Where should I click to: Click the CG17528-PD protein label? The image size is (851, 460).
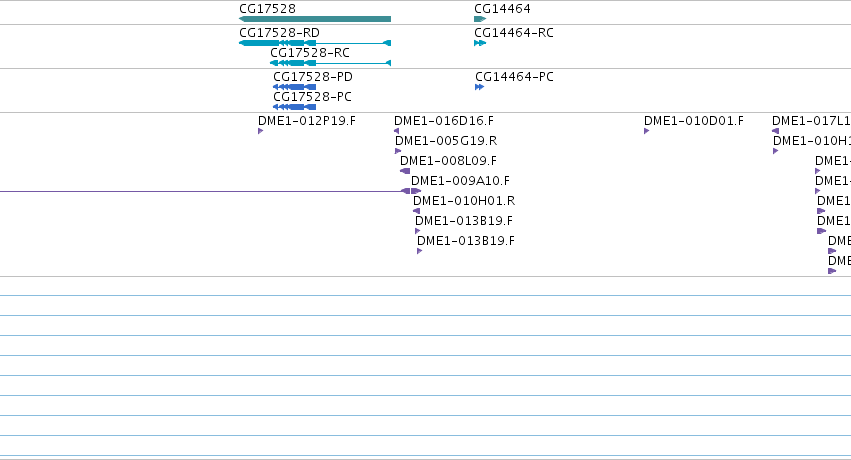[313, 76]
